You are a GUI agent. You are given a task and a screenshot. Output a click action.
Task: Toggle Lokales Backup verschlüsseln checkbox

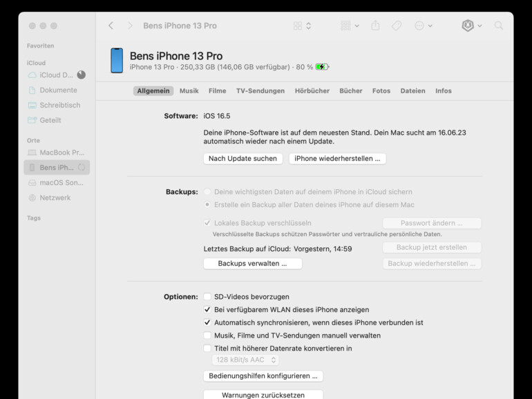click(207, 223)
